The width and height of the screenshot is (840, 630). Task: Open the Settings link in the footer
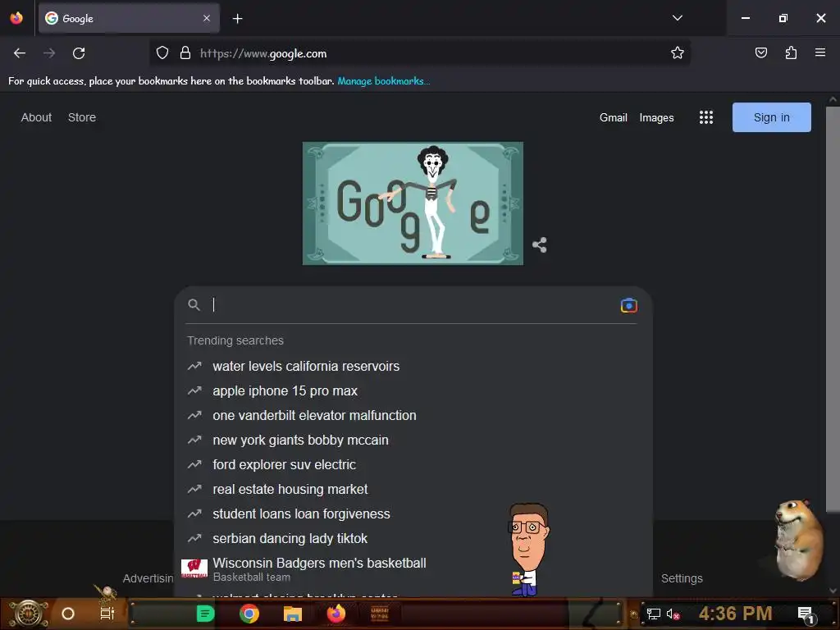coord(682,578)
